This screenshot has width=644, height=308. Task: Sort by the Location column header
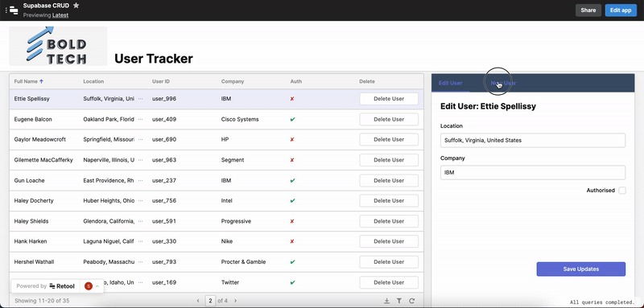tap(93, 81)
